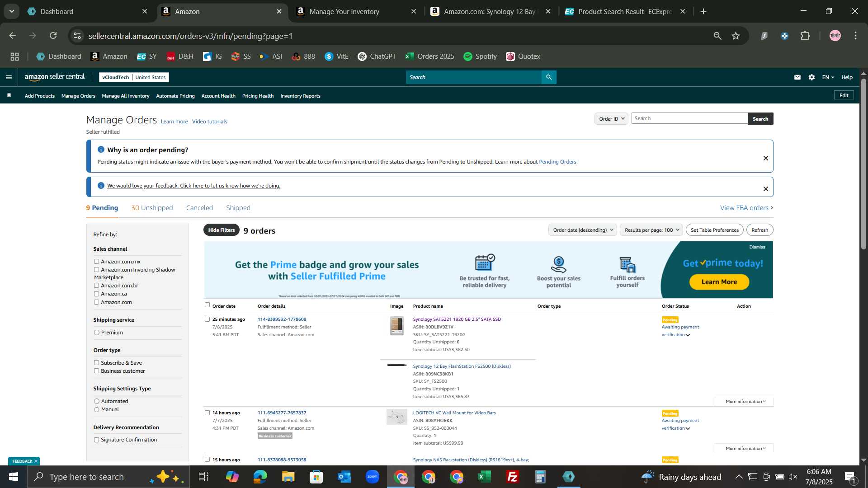Select Automated shipping settings type

pos(96,401)
